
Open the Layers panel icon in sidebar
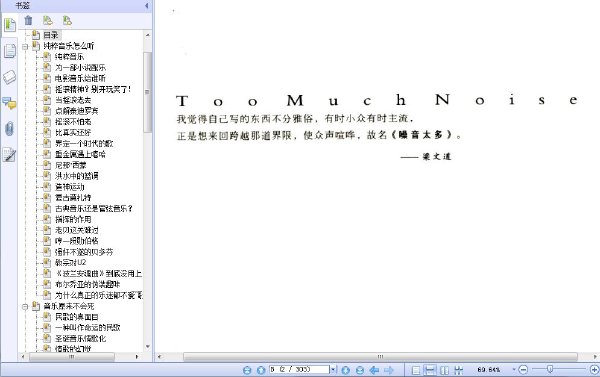[x=9, y=77]
